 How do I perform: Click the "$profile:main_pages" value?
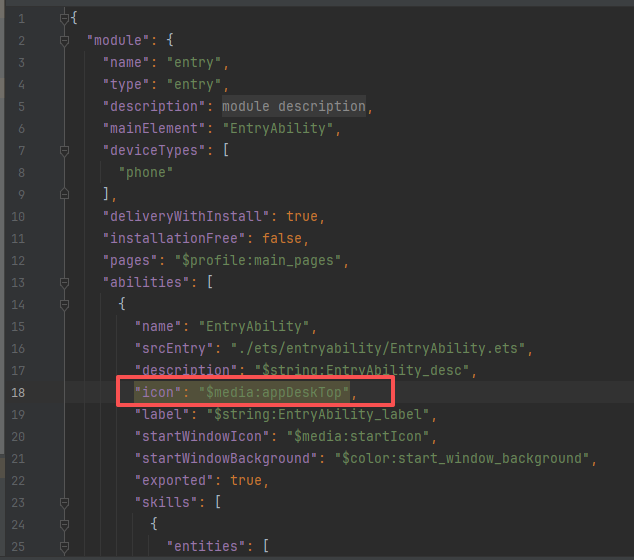tap(258, 260)
